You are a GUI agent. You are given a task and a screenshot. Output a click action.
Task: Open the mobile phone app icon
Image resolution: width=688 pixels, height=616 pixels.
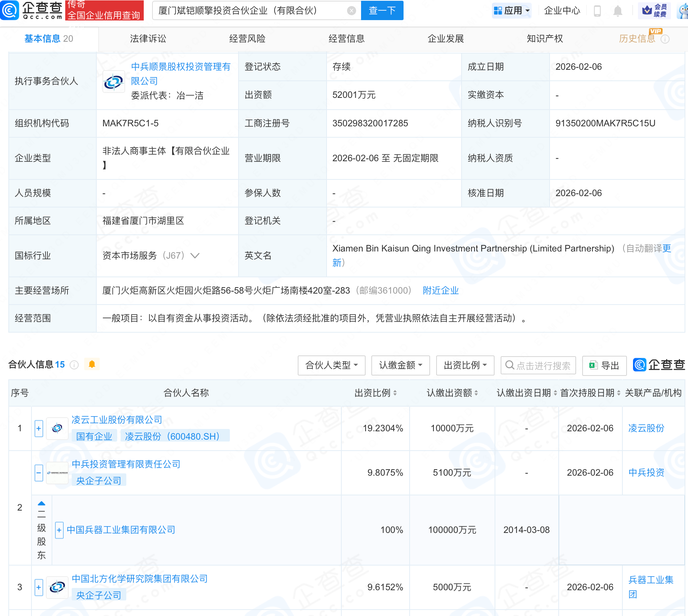pyautogui.click(x=597, y=11)
